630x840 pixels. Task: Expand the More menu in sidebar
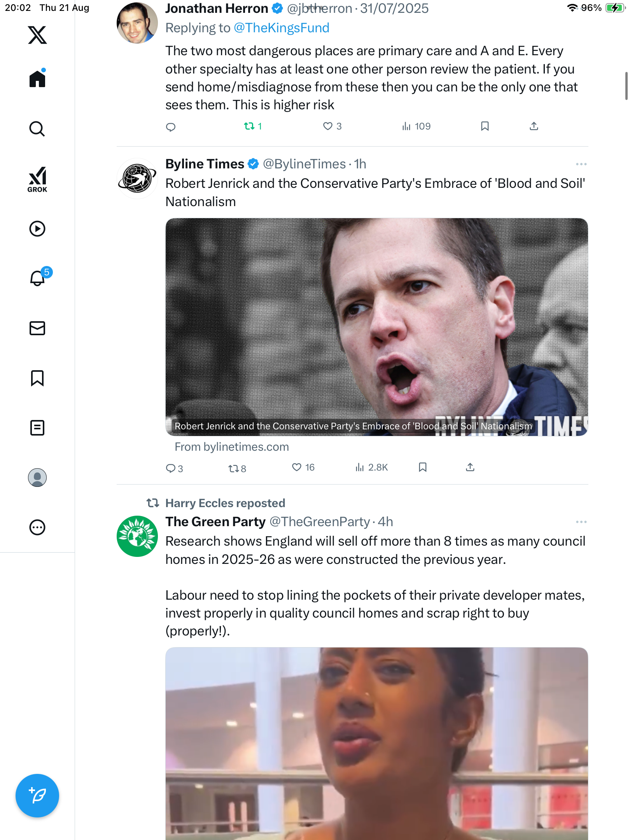tap(37, 527)
